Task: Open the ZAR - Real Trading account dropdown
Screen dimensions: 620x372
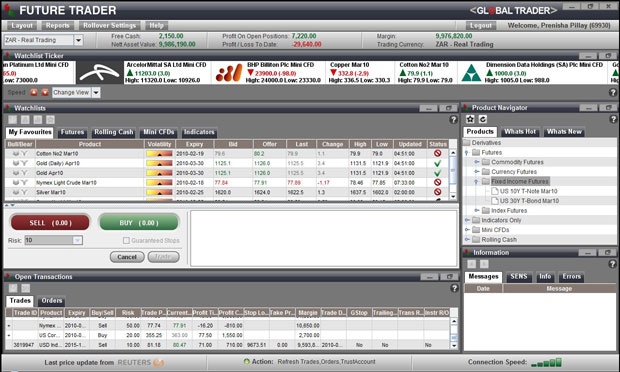Action: [x=78, y=40]
